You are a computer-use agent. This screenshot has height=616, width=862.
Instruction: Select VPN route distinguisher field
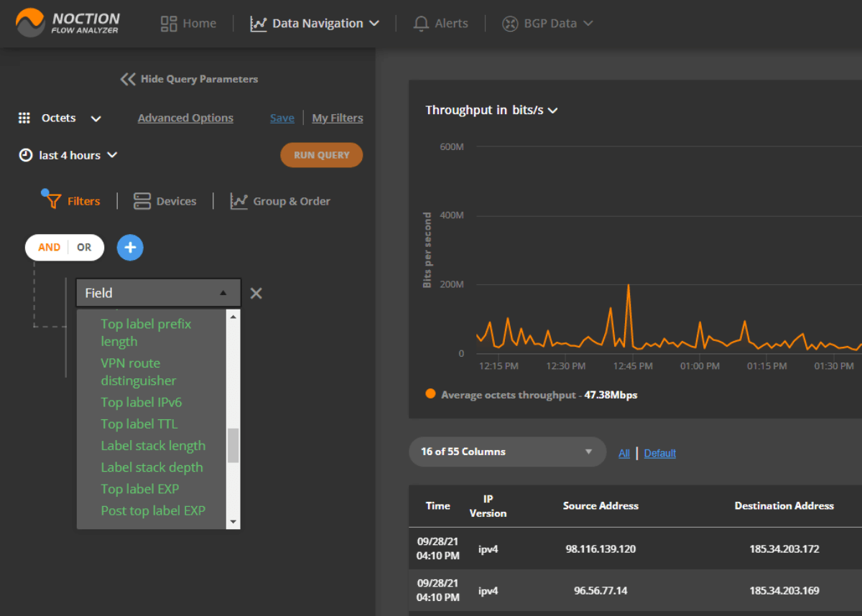[139, 372]
